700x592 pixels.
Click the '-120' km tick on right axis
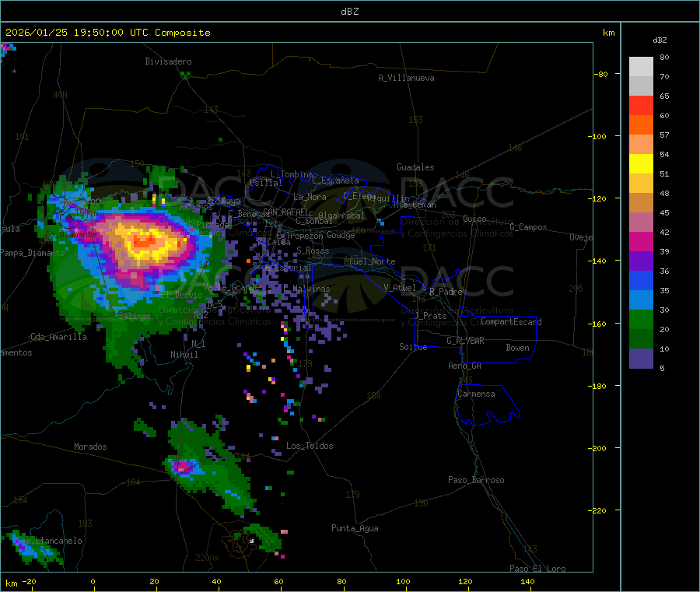(597, 198)
